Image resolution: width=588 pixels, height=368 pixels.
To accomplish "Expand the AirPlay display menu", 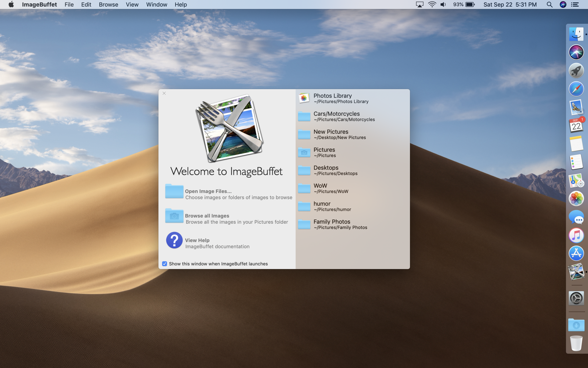I will coord(420,5).
